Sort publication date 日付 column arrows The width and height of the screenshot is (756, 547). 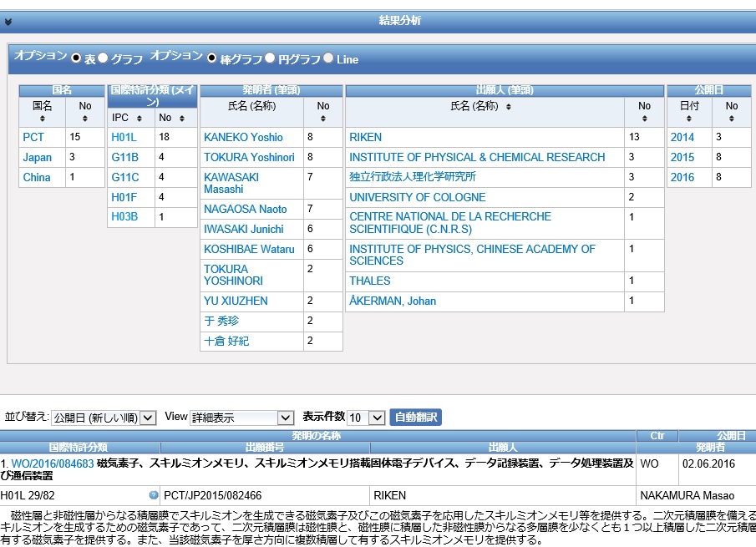[x=689, y=119]
